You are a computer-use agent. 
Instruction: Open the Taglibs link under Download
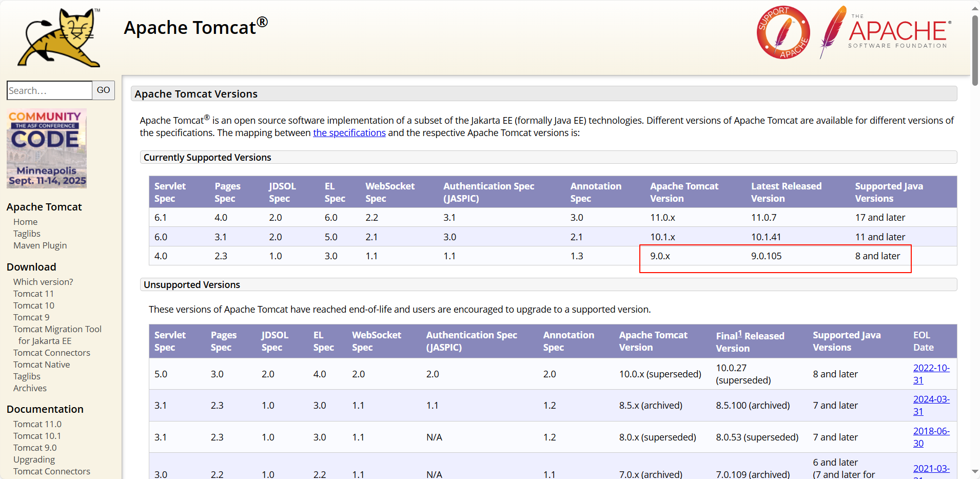[x=27, y=376]
